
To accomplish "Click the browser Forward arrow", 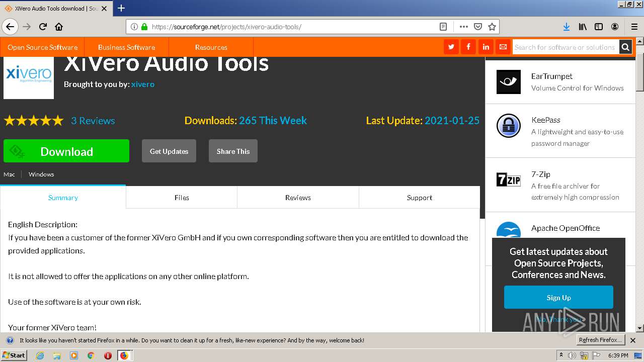I will click(x=27, y=27).
